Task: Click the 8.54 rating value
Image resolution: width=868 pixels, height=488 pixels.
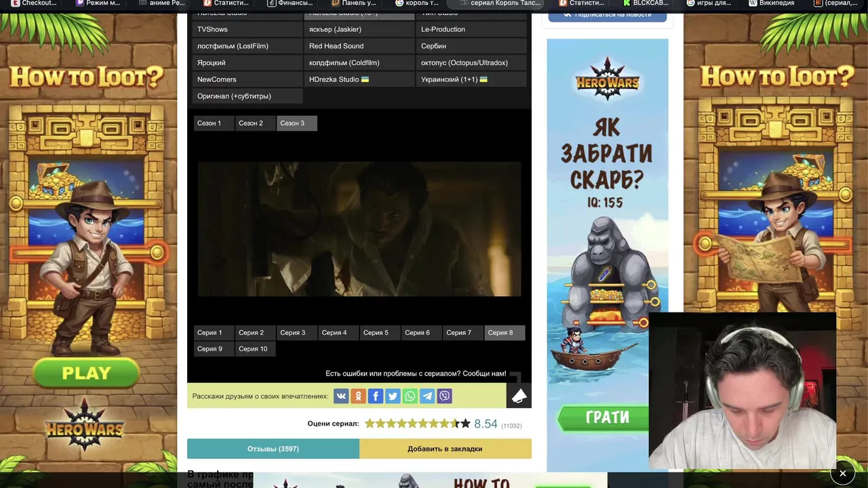Action: 486,424
